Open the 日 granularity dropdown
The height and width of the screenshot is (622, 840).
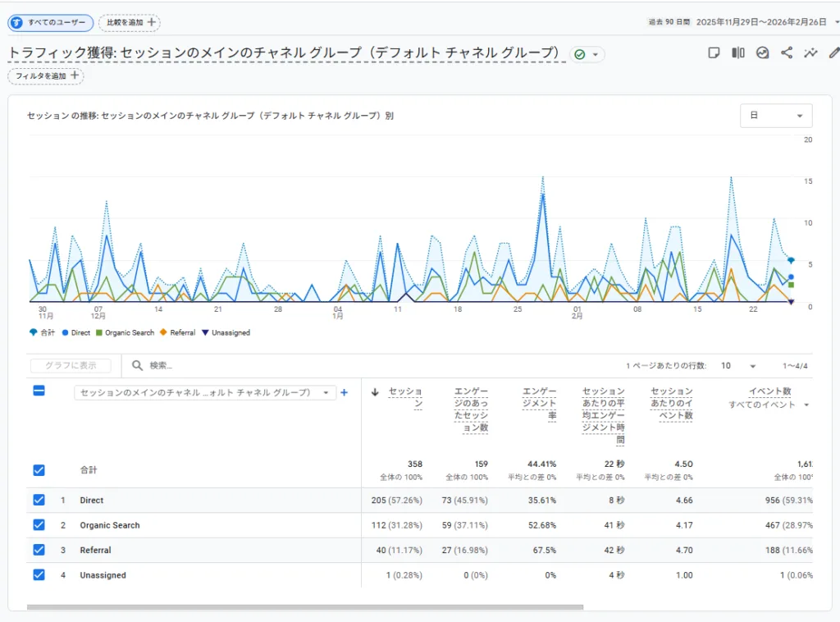click(x=775, y=116)
